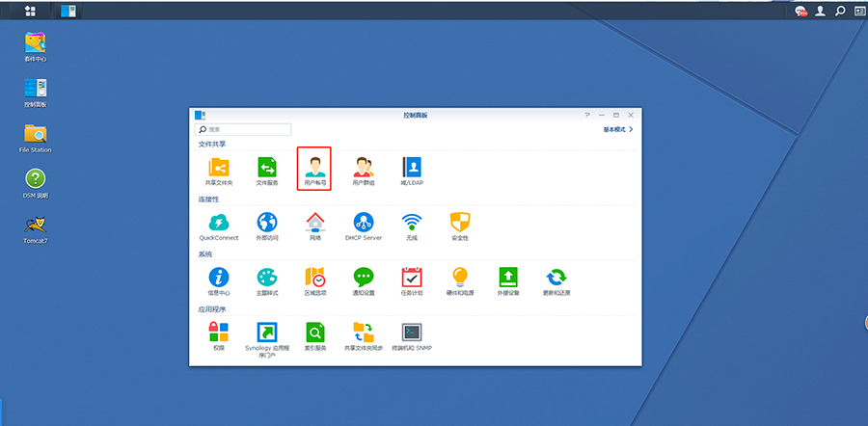Open 用户帐号 (User Accounts) in Control Panel
868x426 pixels.
point(314,166)
